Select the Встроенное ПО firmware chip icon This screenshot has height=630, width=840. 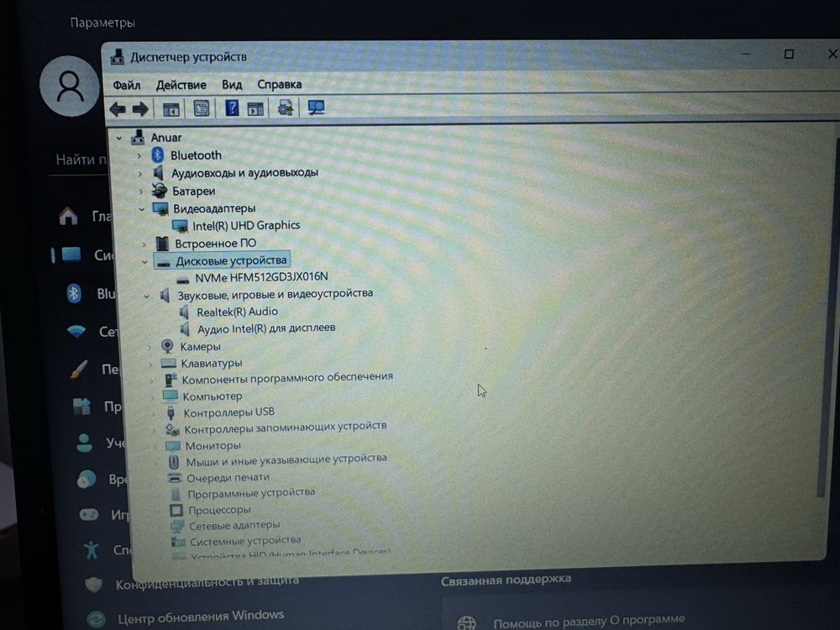[x=162, y=244]
